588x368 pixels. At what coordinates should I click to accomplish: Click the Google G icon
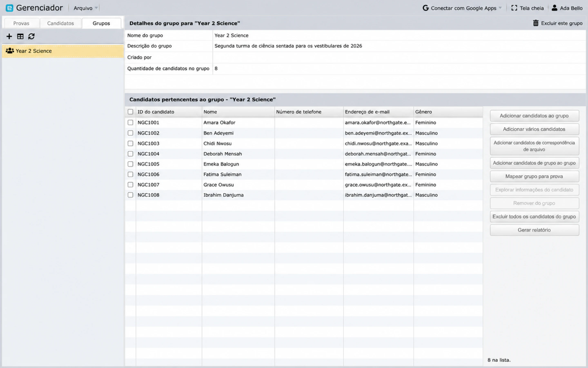425,8
